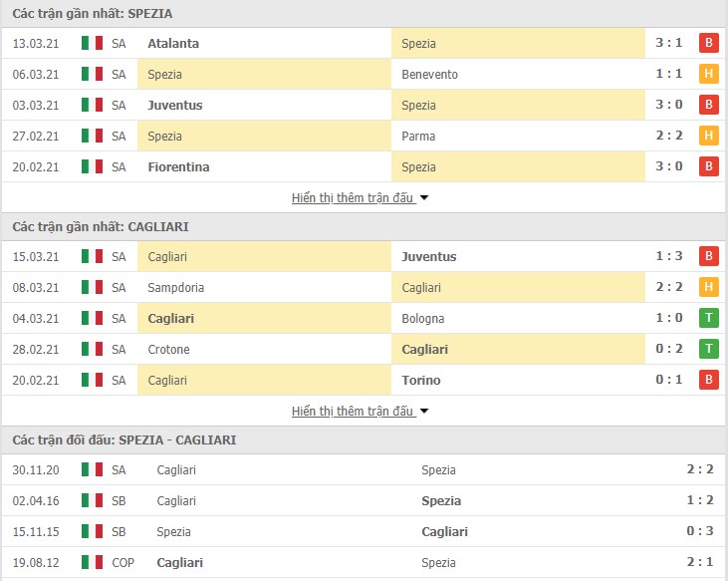
Task: Click the SB league label on 02.04.16 row
Action: coord(119,500)
